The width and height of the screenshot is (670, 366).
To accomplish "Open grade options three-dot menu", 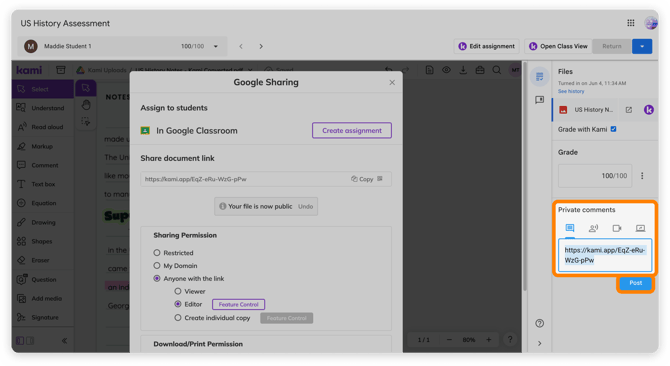I will coord(642,176).
